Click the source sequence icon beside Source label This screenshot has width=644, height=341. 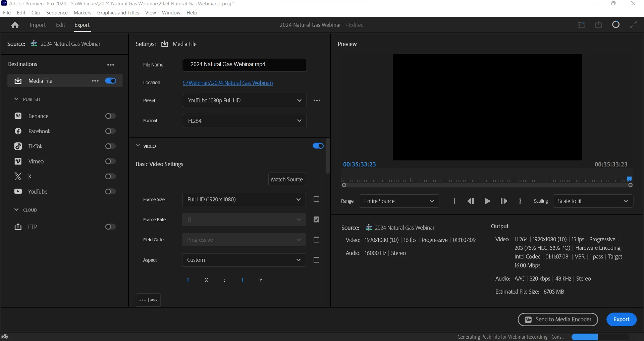[x=34, y=44]
